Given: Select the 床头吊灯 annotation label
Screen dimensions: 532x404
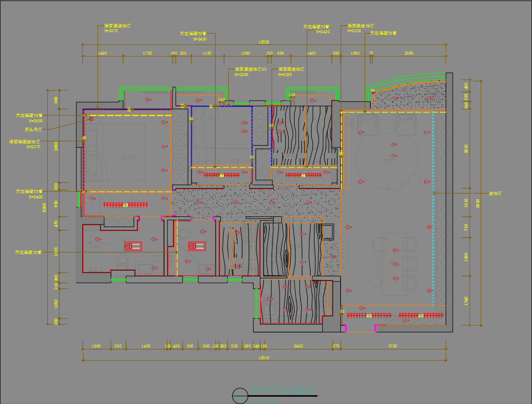Looking at the screenshot, I should (33, 130).
